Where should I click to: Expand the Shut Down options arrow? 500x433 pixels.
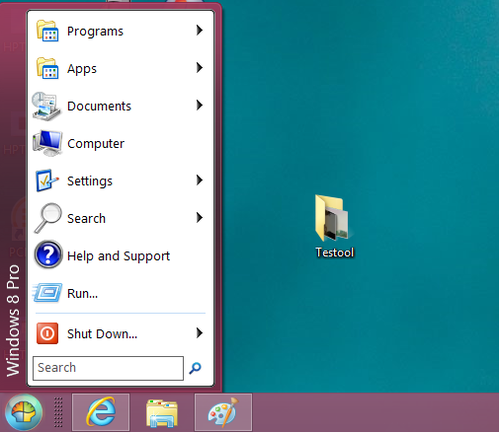pos(199,333)
